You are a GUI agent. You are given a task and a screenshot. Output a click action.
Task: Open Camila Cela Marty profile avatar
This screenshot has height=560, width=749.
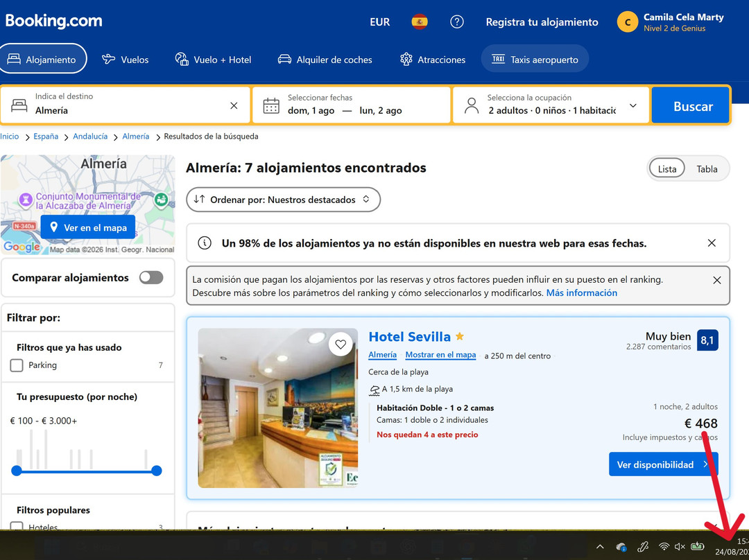[627, 22]
